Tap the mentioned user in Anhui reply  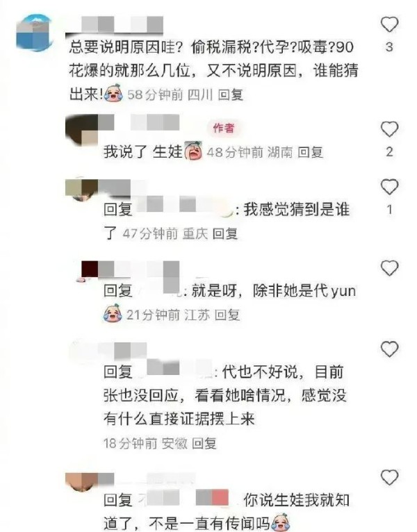(x=176, y=372)
